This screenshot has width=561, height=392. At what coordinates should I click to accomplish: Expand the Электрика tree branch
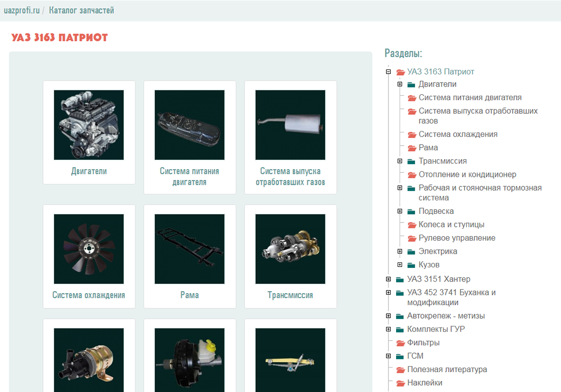pyautogui.click(x=400, y=251)
